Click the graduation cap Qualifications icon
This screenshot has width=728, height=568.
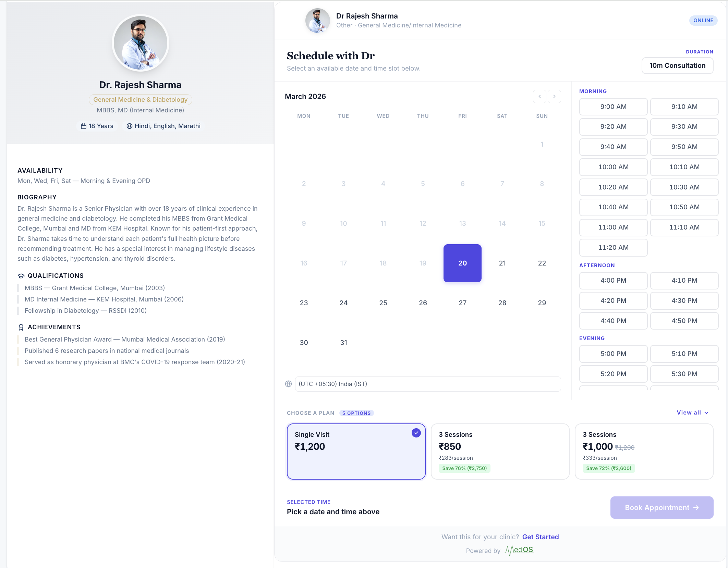(21, 275)
